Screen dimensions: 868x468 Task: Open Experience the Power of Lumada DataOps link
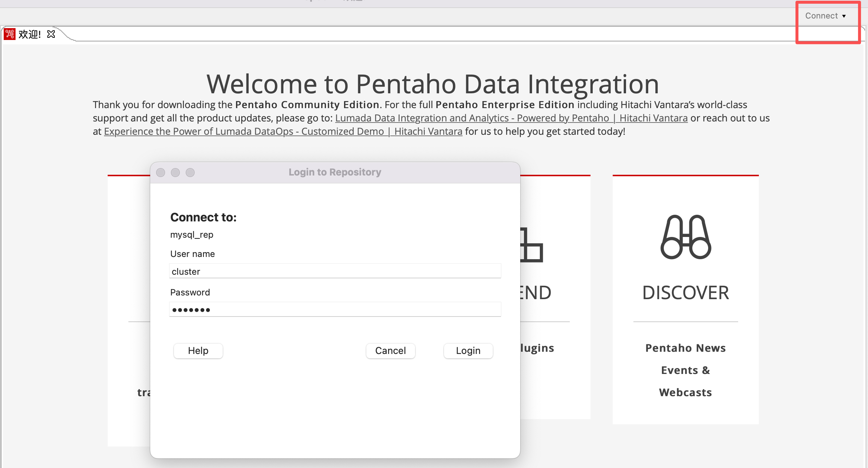point(283,131)
